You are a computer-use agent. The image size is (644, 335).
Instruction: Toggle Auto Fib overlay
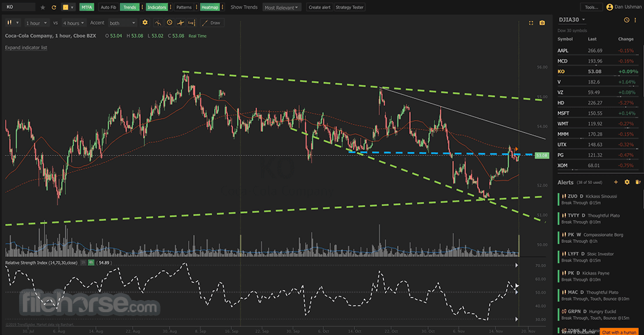point(109,8)
